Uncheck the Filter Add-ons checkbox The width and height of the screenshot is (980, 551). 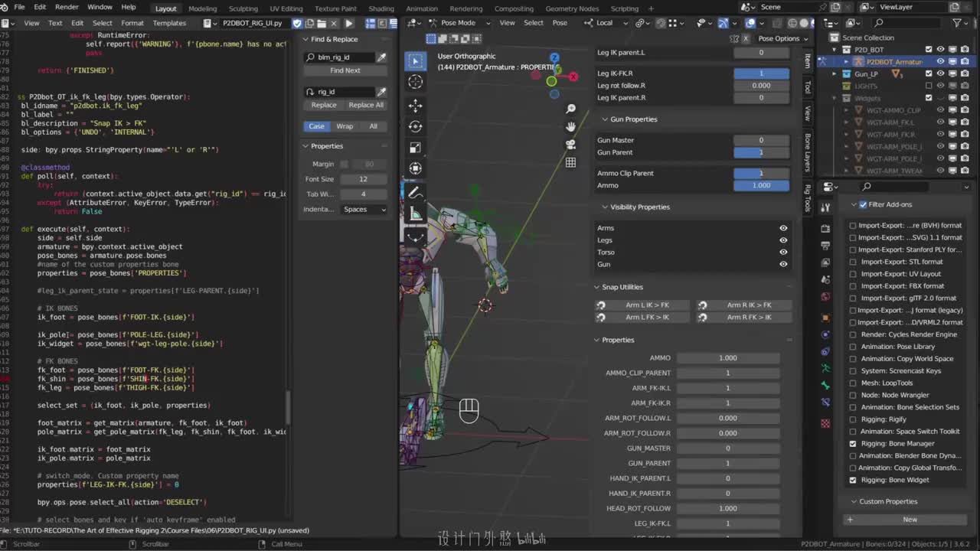pyautogui.click(x=863, y=204)
